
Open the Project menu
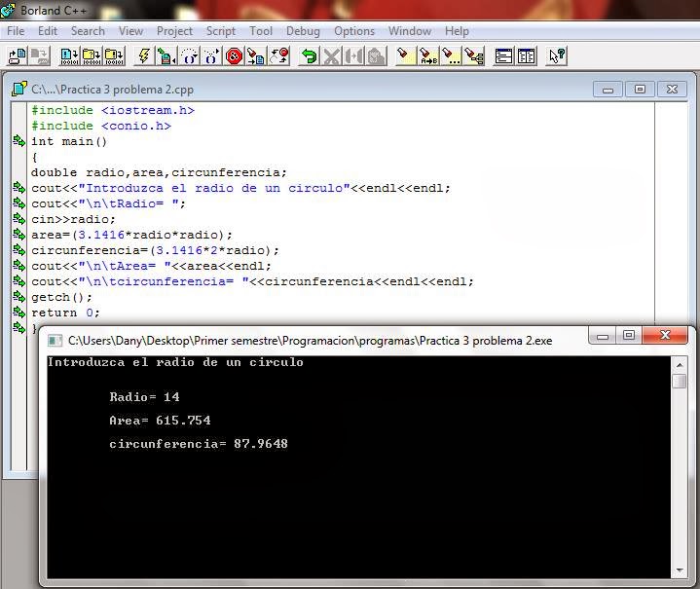(174, 31)
